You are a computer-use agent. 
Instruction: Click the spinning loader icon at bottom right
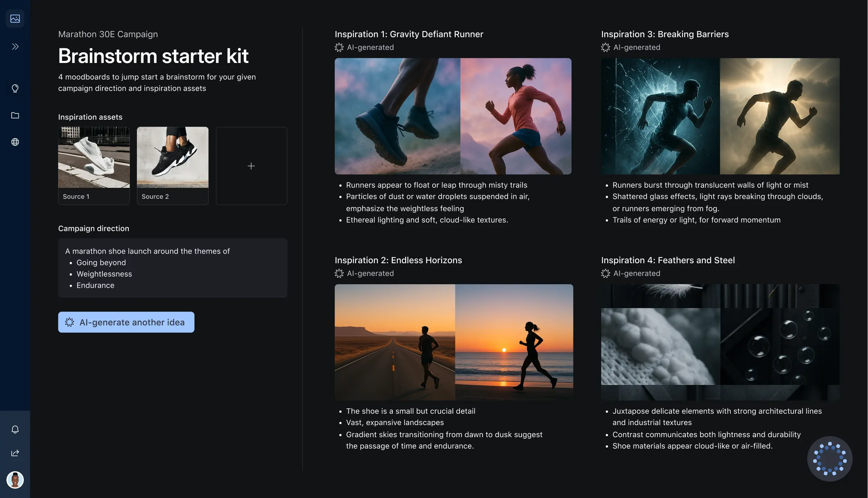[x=830, y=459]
